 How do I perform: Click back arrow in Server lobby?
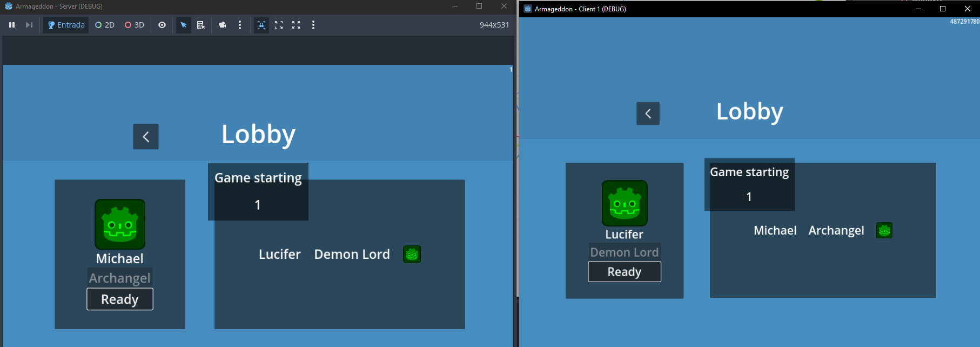tap(146, 137)
